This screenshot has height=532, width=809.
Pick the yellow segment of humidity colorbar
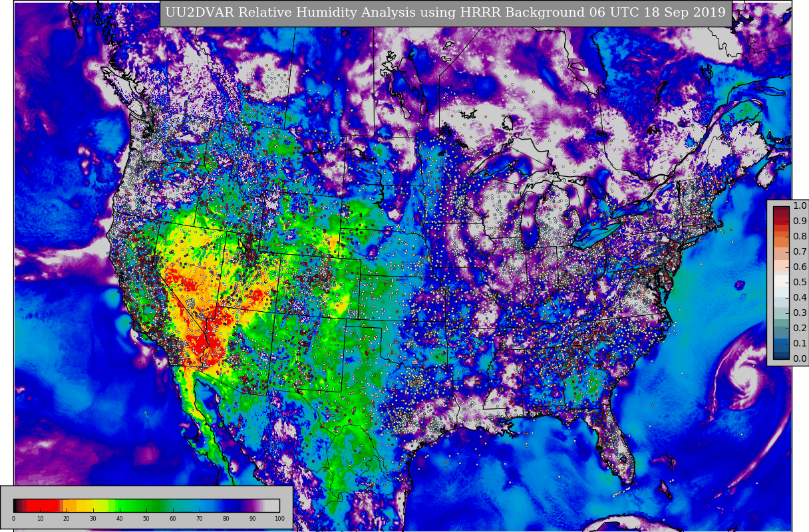[92, 505]
